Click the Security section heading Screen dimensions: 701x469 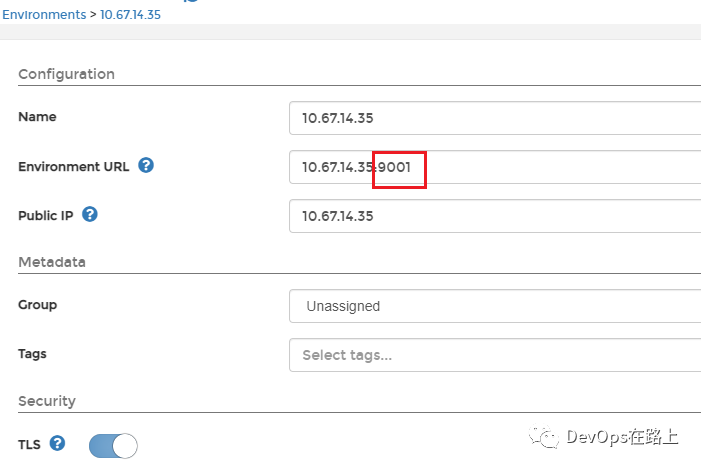click(x=47, y=401)
